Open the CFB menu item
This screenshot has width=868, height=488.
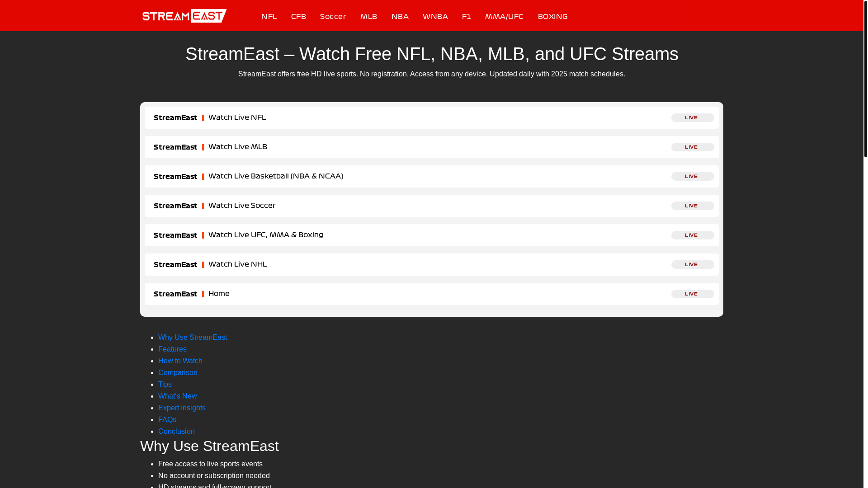(298, 17)
